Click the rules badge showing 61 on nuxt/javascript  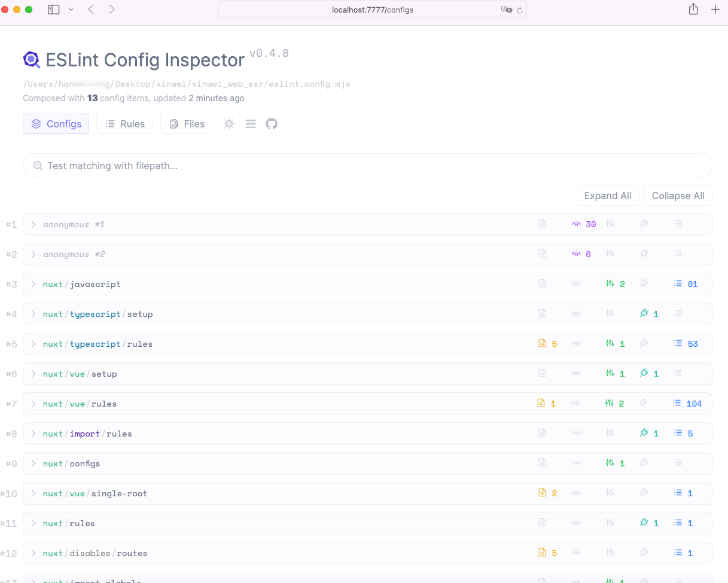[686, 284]
